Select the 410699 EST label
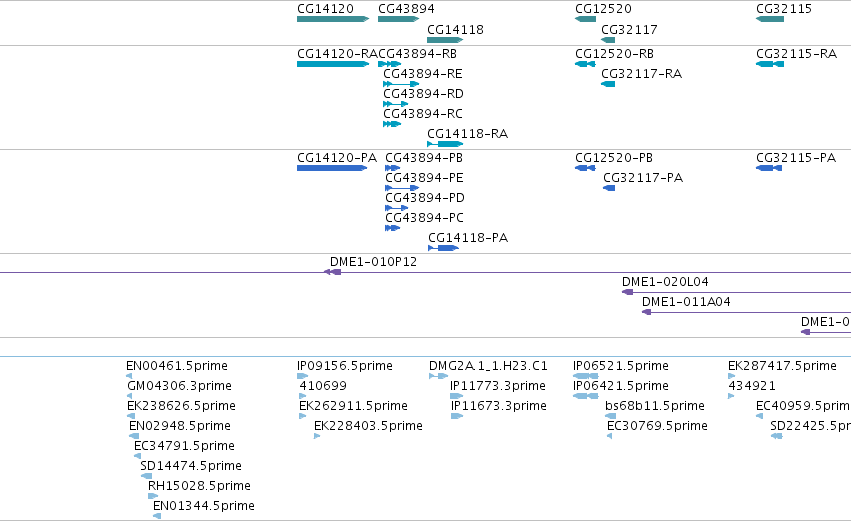The height and width of the screenshot is (521, 851). 323,386
